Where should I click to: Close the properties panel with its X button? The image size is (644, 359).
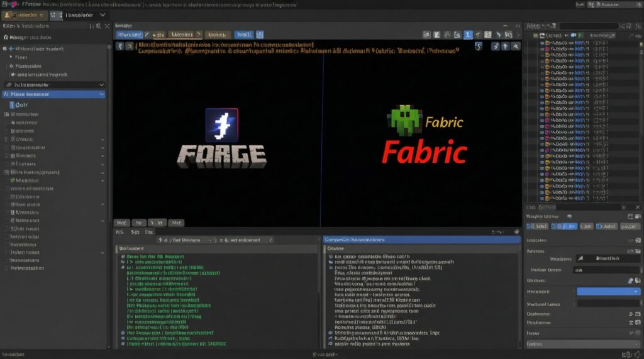638,207
